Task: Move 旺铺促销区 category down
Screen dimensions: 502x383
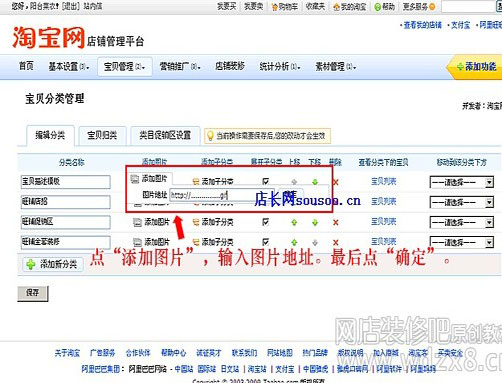Action: pos(315,222)
